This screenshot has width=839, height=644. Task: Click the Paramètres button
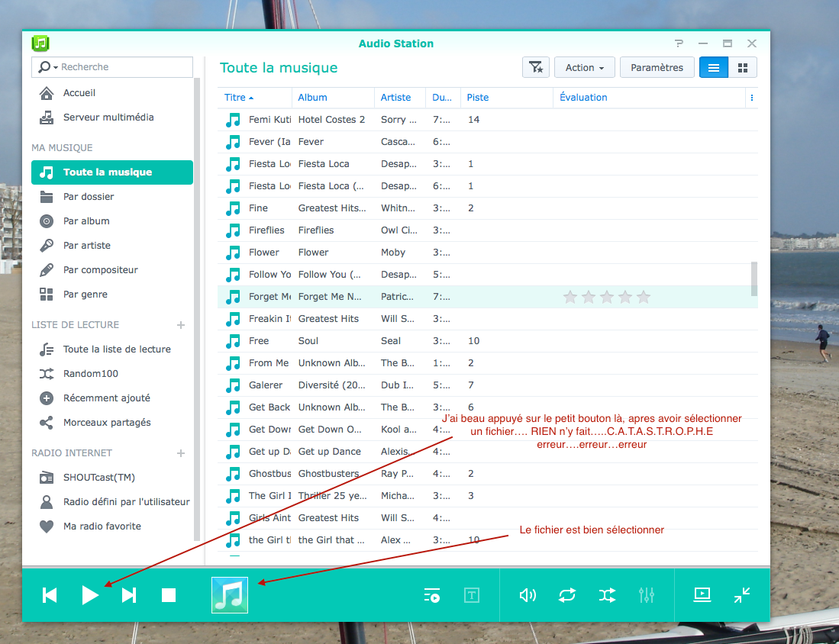(657, 68)
